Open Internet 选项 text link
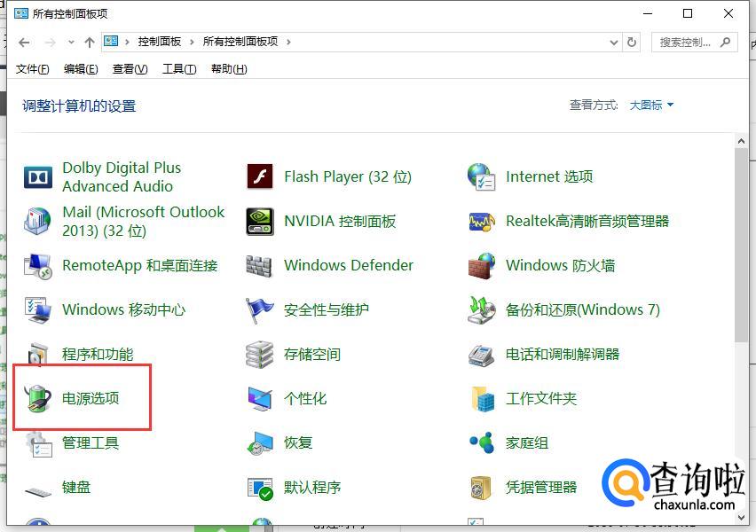This screenshot has height=532, width=756. (x=549, y=176)
